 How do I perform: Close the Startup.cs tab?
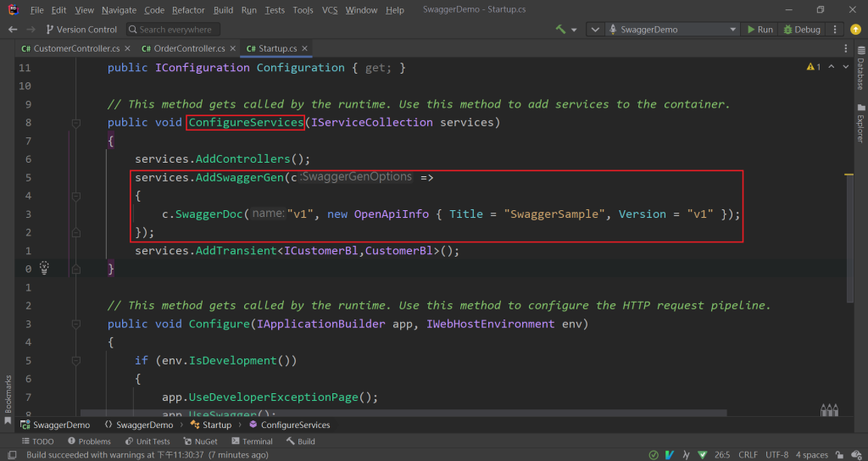(304, 48)
